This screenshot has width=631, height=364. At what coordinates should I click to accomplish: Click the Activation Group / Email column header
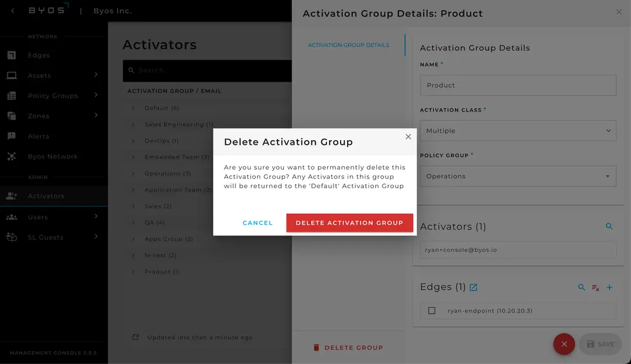pos(174,91)
